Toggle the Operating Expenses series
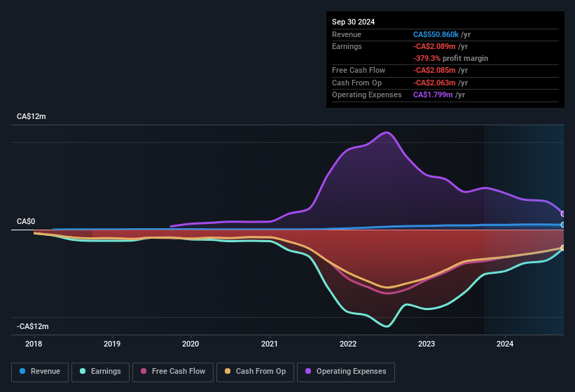575x392 pixels. coord(346,372)
